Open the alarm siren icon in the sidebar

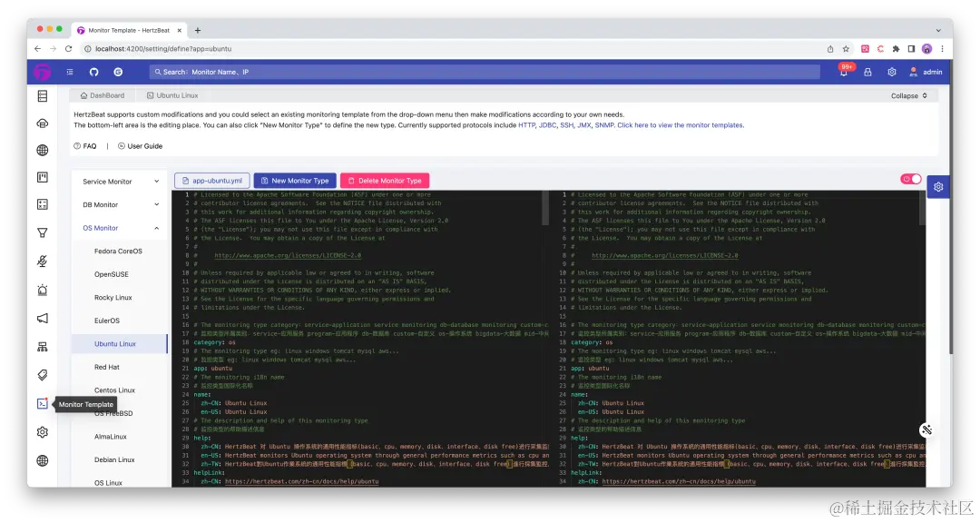[43, 290]
